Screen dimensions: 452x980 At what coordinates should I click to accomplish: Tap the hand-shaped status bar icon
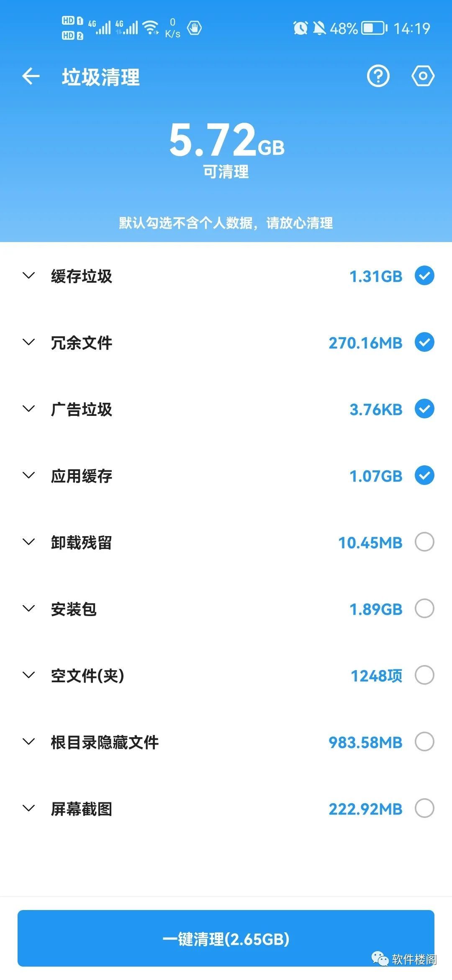pyautogui.click(x=194, y=28)
